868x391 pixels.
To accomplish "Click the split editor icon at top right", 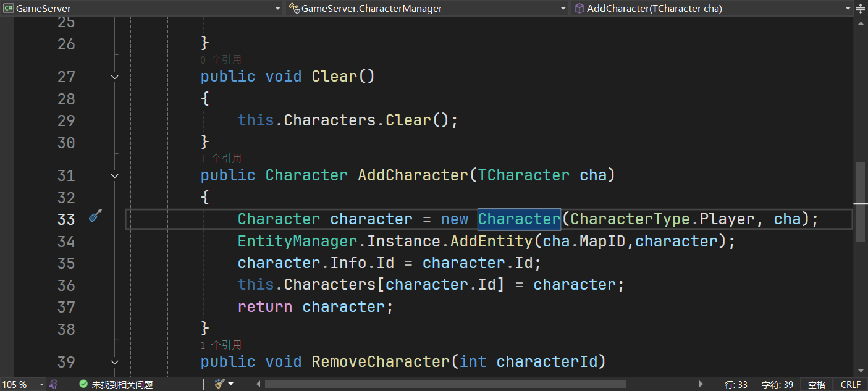I will pos(861,8).
